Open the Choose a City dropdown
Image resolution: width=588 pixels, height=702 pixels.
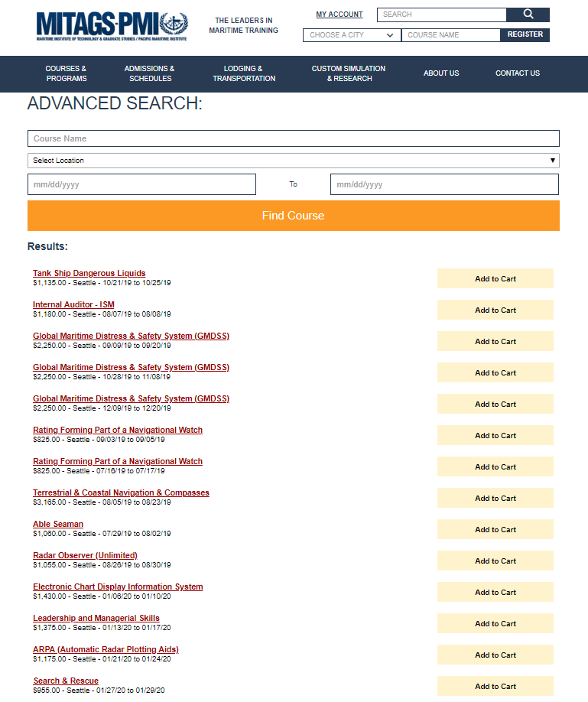(x=352, y=35)
